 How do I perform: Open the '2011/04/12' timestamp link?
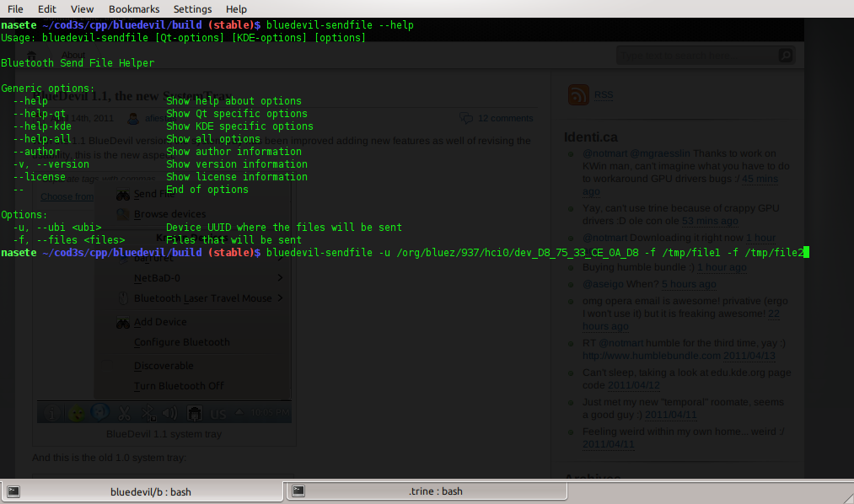point(634,385)
